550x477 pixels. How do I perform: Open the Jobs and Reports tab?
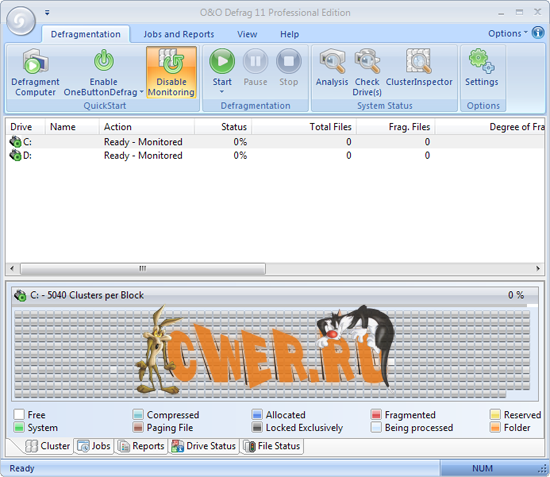[x=179, y=34]
